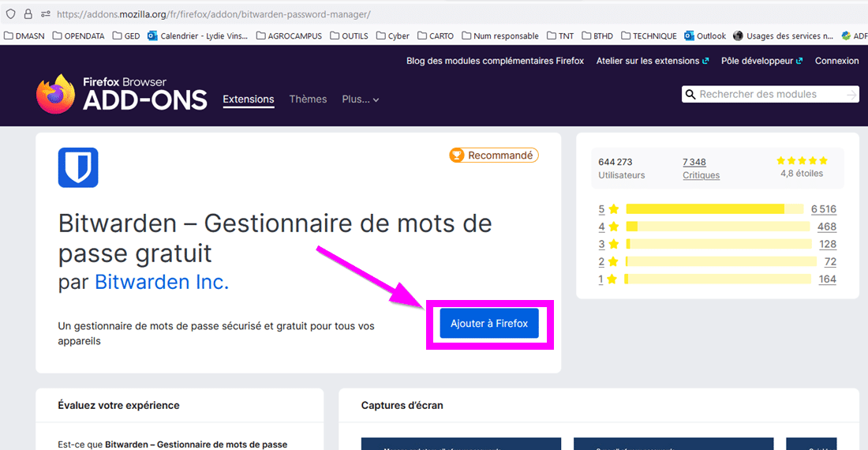This screenshot has height=450, width=868.
Task: Open the 468 four-star reviews count
Action: [827, 227]
